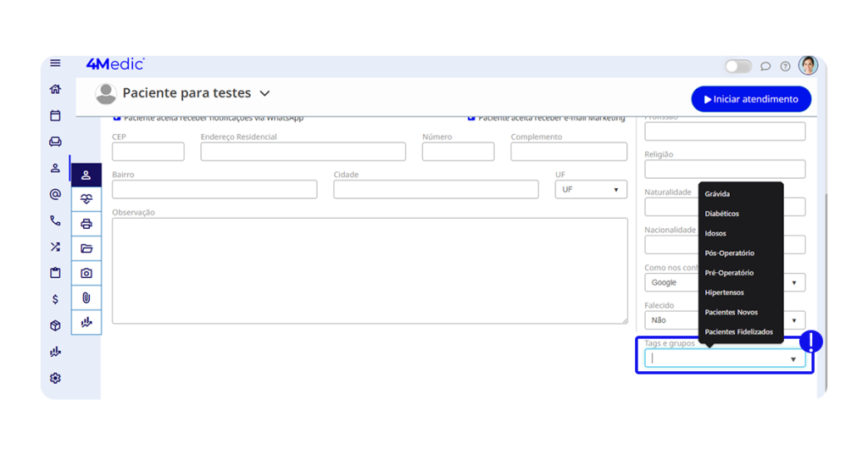The width and height of the screenshot is (868, 456).
Task: Toggle the switch in the top bar
Action: [x=737, y=66]
